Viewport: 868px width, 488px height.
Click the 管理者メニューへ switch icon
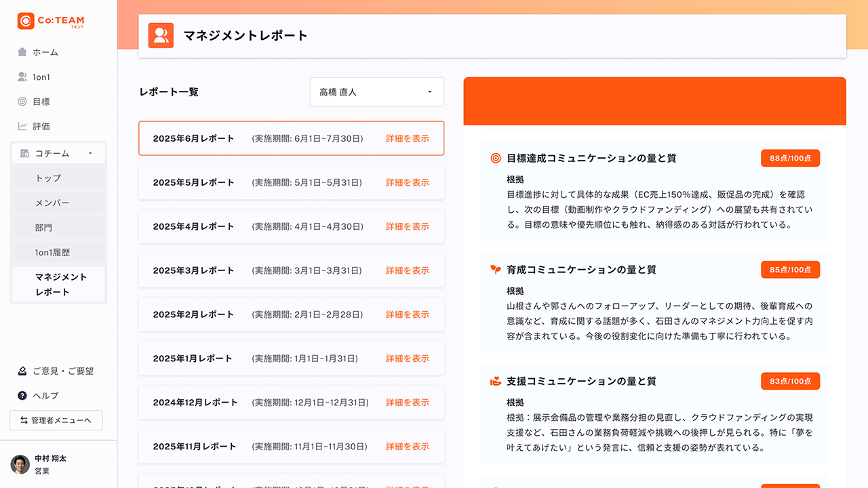22,420
